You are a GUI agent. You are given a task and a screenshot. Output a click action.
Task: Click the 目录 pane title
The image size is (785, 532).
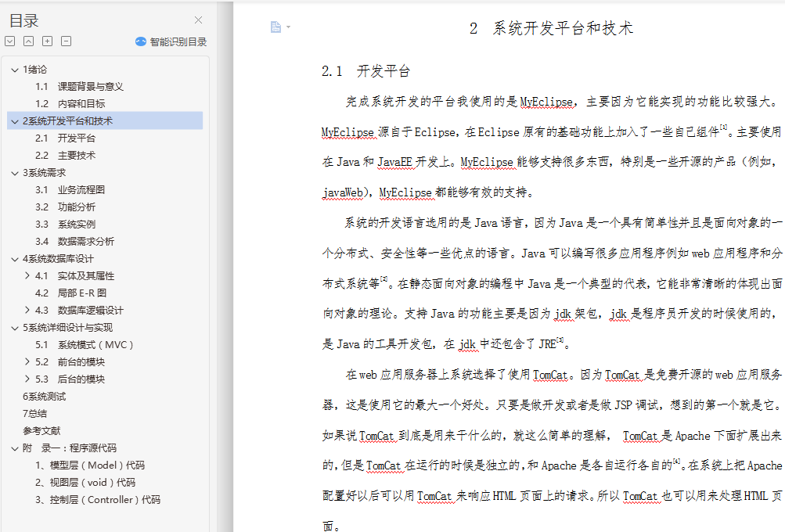click(x=23, y=20)
